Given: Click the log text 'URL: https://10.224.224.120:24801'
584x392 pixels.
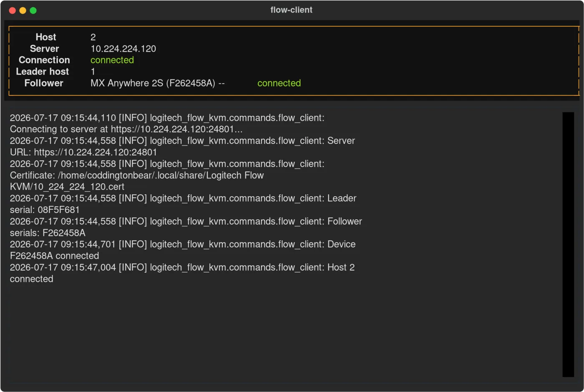Looking at the screenshot, I should [83, 152].
